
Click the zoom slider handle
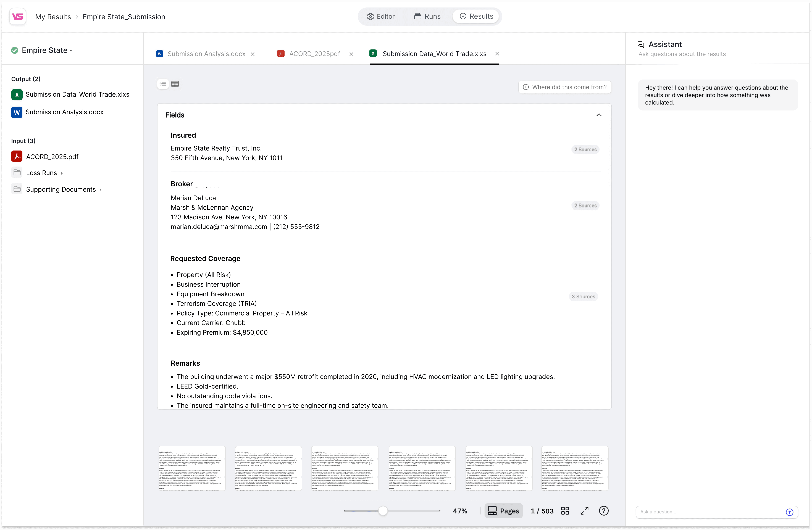(383, 511)
